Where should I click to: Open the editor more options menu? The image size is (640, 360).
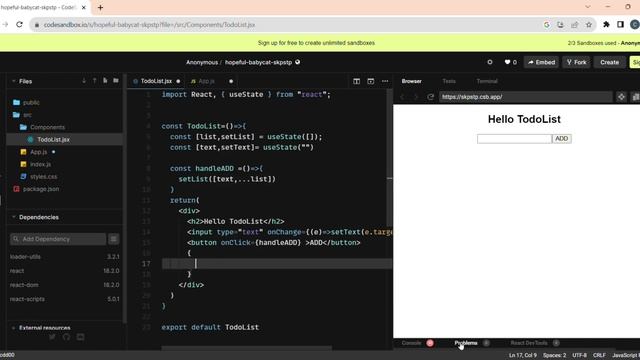385,81
